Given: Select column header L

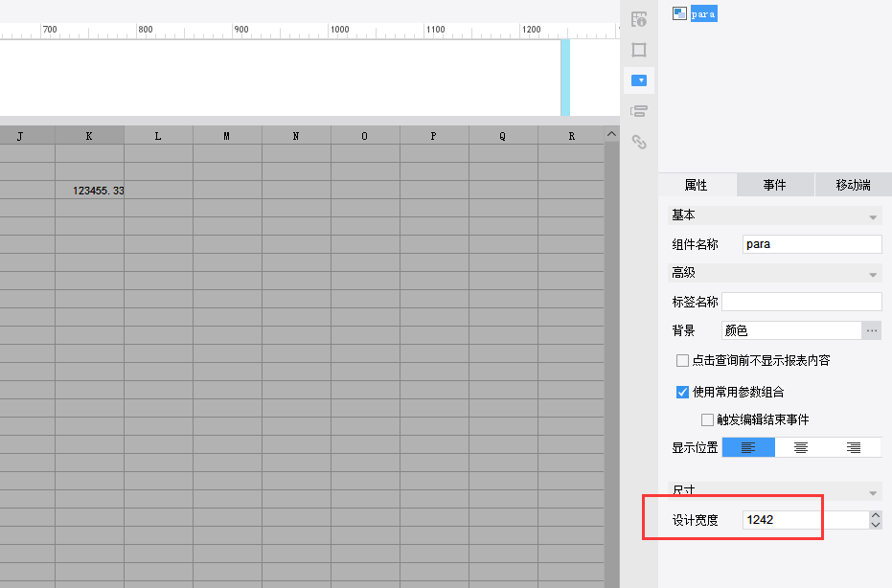Looking at the screenshot, I should [158, 136].
